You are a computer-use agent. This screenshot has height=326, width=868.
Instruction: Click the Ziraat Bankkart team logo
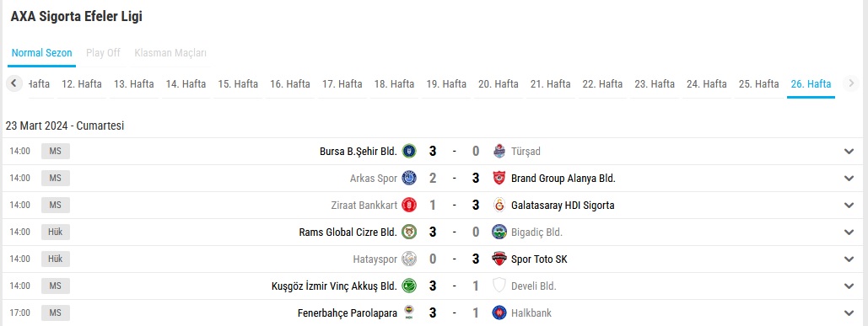pyautogui.click(x=409, y=205)
